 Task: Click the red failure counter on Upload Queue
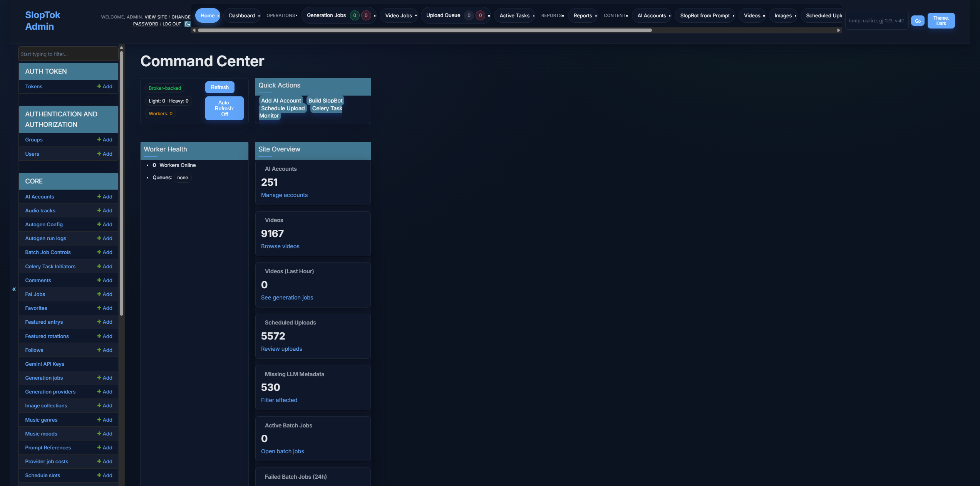coord(480,15)
